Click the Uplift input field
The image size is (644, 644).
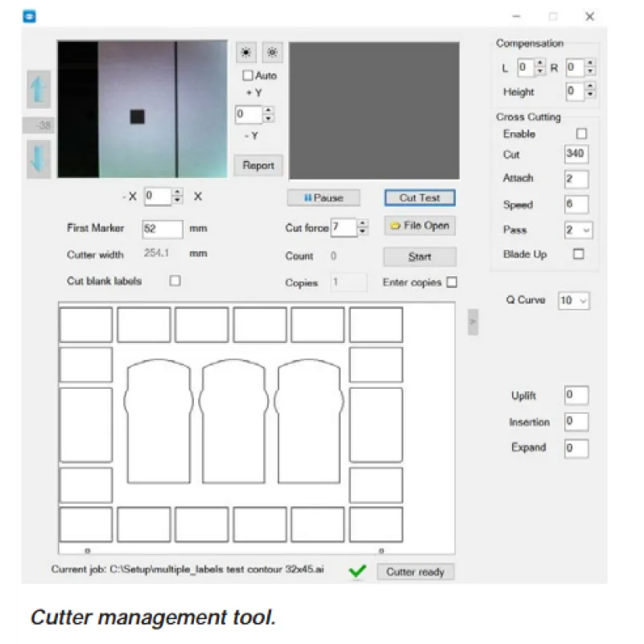coord(576,395)
